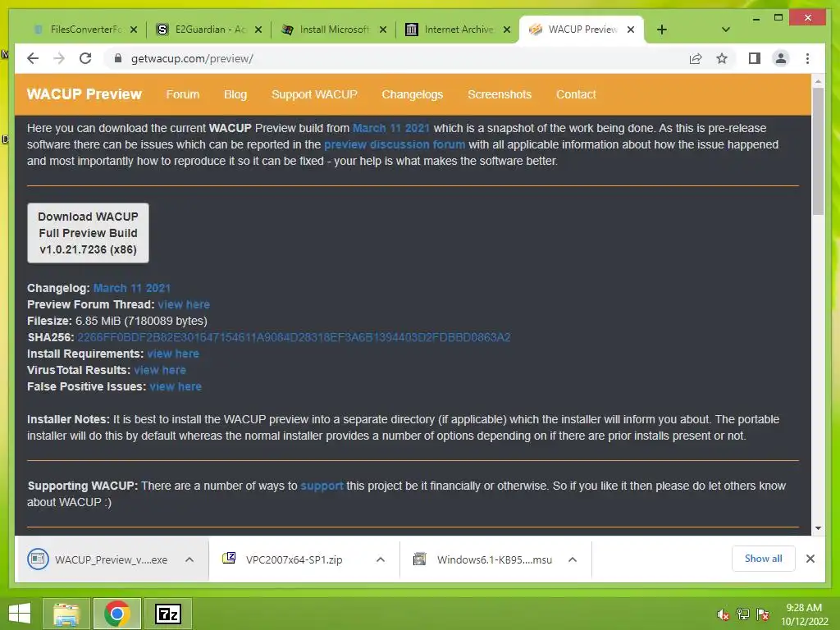840x630 pixels.
Task: Open March 11 2021 link in intro
Action: 391,128
